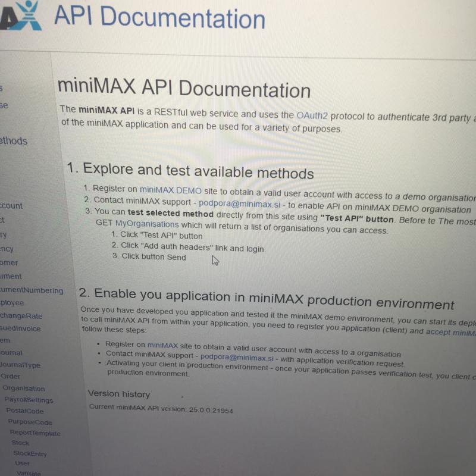476x476 pixels.
Task: Open the JournalType sidebar entry
Action: (20, 365)
